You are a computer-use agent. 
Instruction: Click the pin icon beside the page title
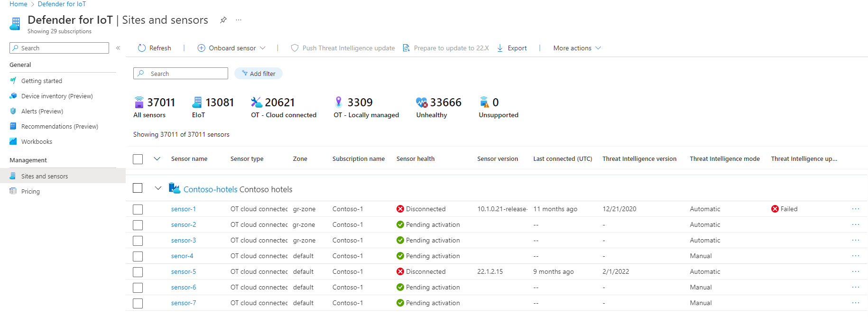(x=223, y=20)
